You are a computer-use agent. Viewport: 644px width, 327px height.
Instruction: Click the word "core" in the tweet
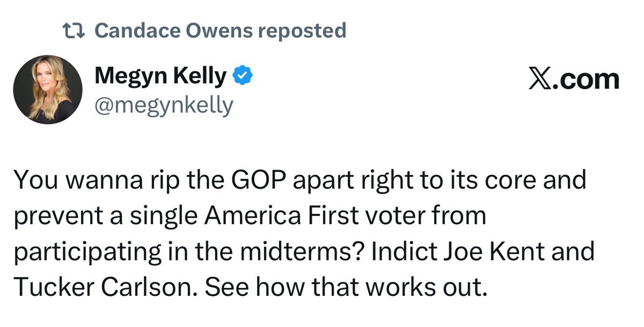click(516, 181)
